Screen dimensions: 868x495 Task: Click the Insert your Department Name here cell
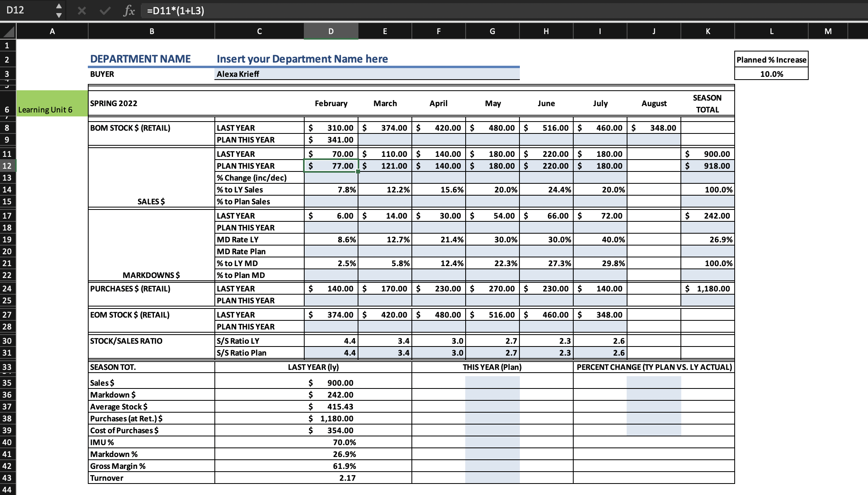pos(366,59)
